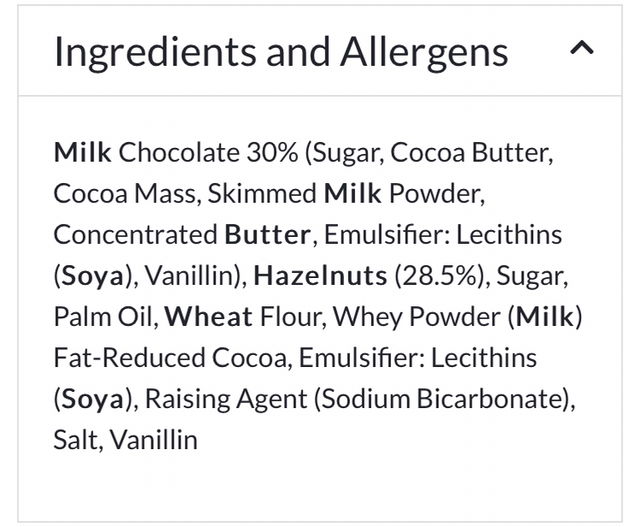Click the word 'Concentrated'

coord(135,234)
